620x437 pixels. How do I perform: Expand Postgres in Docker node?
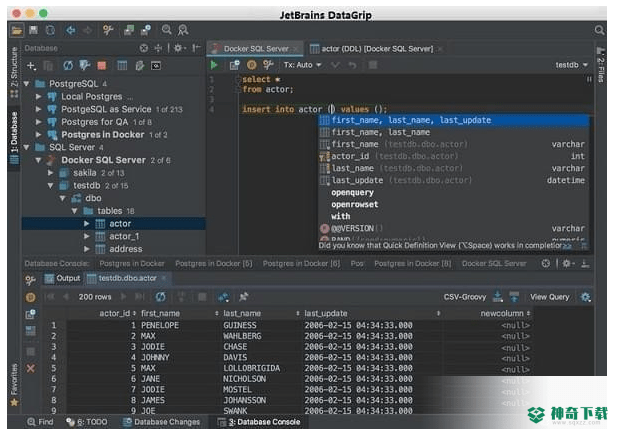[38, 134]
